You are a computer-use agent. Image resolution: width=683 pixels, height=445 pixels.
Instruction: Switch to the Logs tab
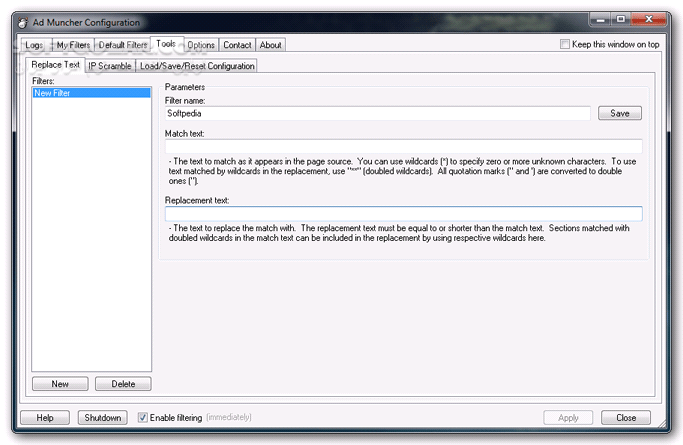point(33,45)
